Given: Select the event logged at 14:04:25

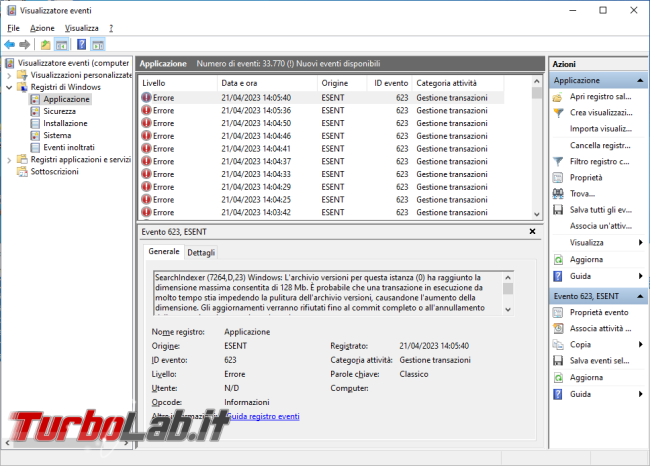Looking at the screenshot, I should pyautogui.click(x=321, y=200).
